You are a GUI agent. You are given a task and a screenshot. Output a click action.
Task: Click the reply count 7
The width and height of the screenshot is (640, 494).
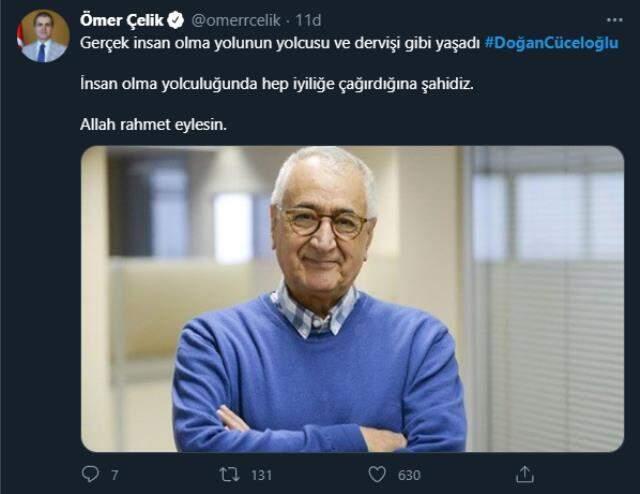[x=115, y=475]
